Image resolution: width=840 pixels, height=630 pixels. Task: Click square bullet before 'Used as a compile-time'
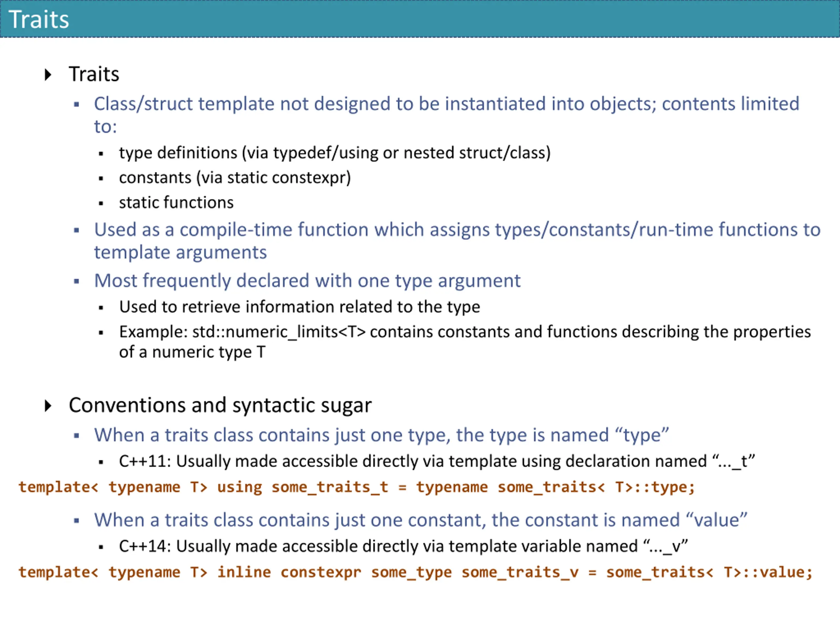[77, 230]
